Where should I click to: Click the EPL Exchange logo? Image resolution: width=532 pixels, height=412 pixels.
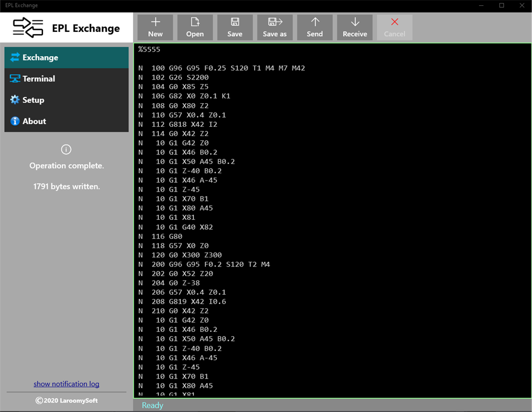[x=27, y=27]
